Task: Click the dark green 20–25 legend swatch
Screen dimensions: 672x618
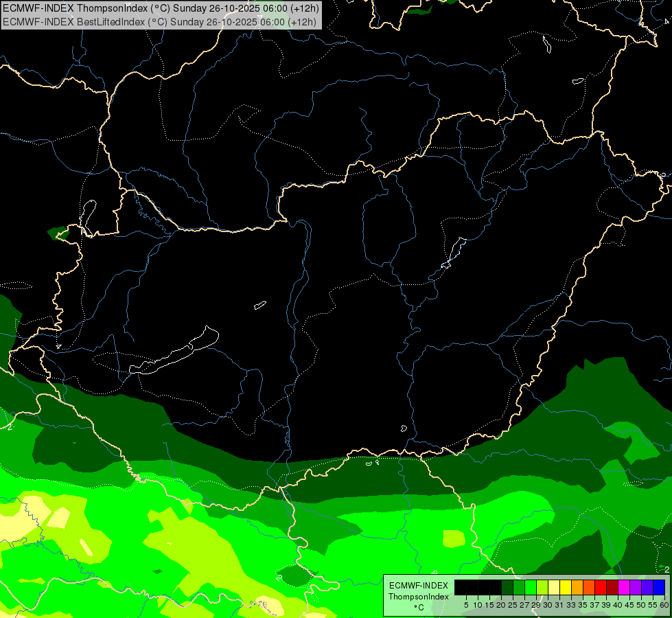Action: [x=507, y=587]
